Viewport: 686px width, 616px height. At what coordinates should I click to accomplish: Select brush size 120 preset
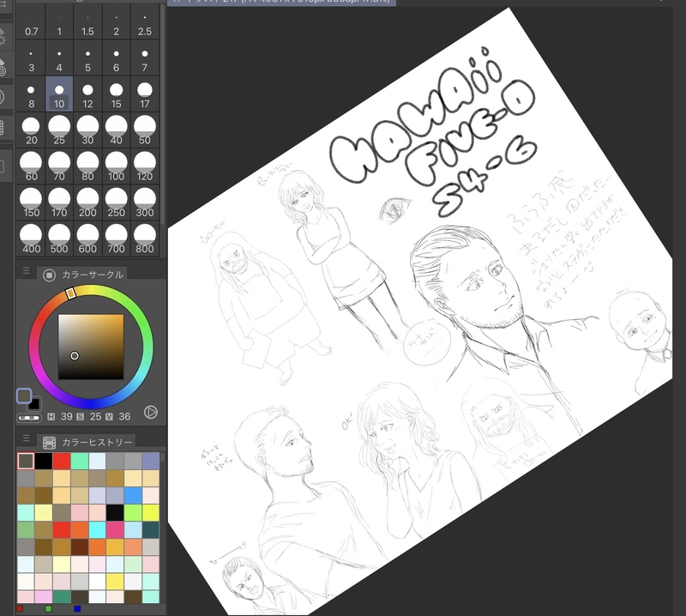[x=145, y=167]
